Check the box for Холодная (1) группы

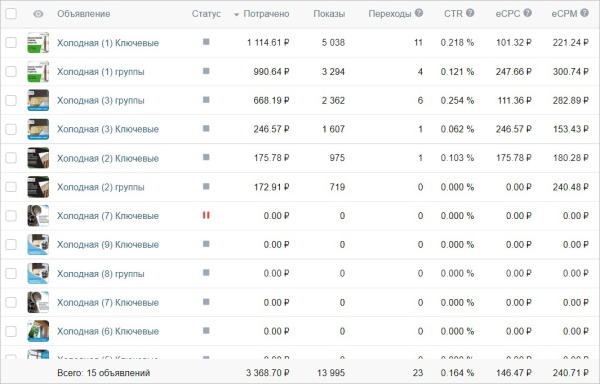tap(11, 72)
